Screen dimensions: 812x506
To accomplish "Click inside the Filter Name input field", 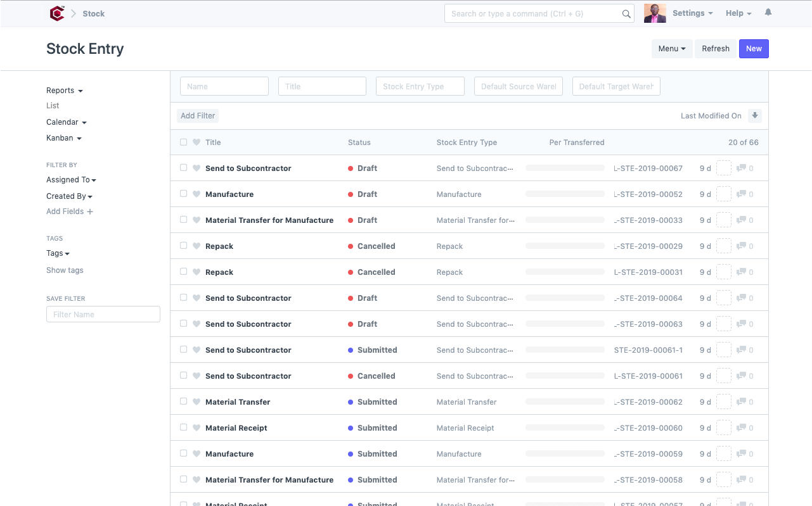I will tap(103, 313).
